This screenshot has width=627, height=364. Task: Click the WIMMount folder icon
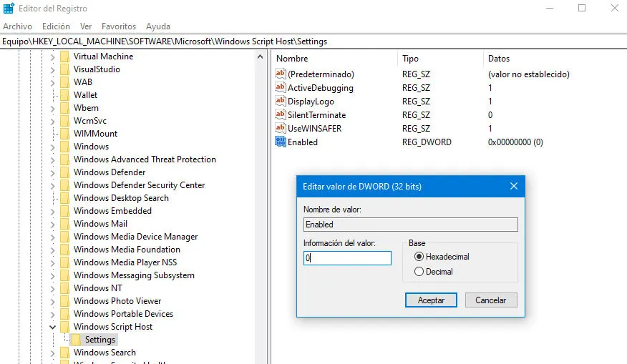pos(65,134)
